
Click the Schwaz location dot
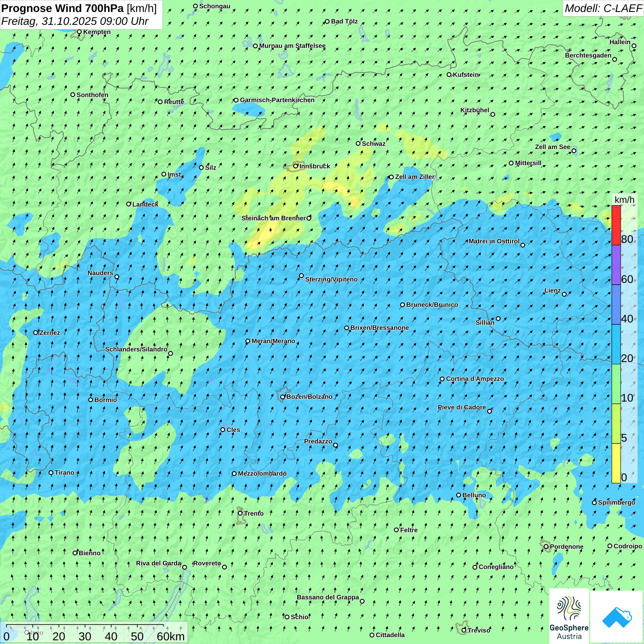[358, 144]
